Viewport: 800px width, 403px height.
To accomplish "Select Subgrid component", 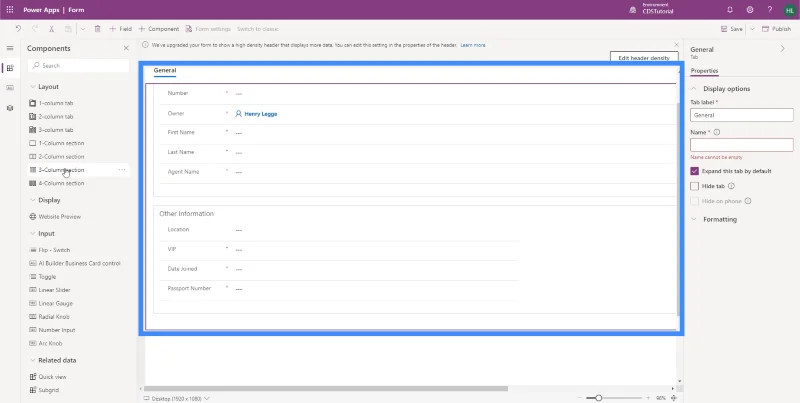I will tap(44, 390).
